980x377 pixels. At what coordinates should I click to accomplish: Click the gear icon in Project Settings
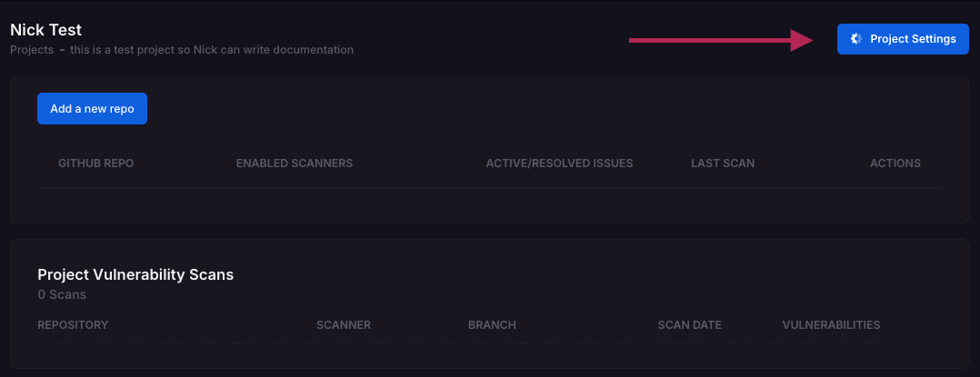tap(855, 39)
